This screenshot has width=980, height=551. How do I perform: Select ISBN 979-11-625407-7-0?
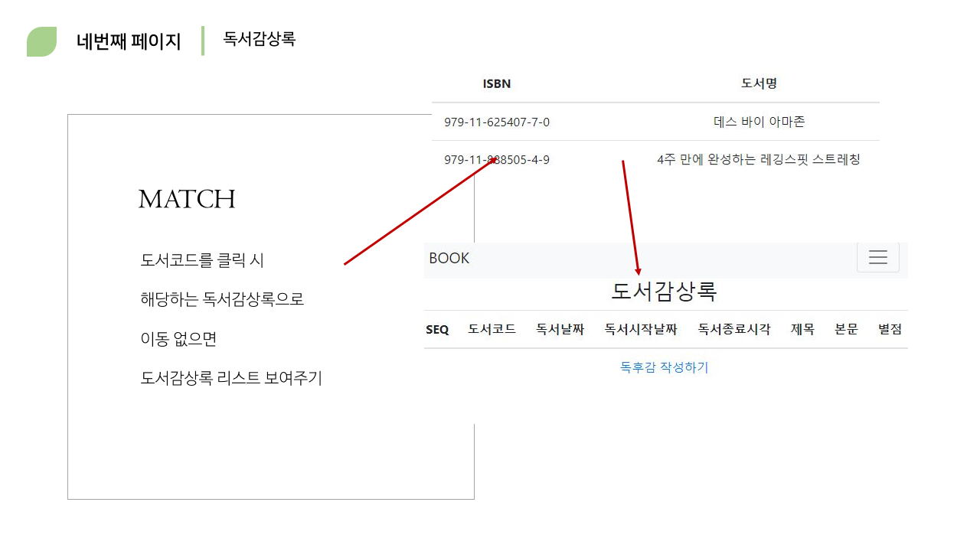coord(497,122)
